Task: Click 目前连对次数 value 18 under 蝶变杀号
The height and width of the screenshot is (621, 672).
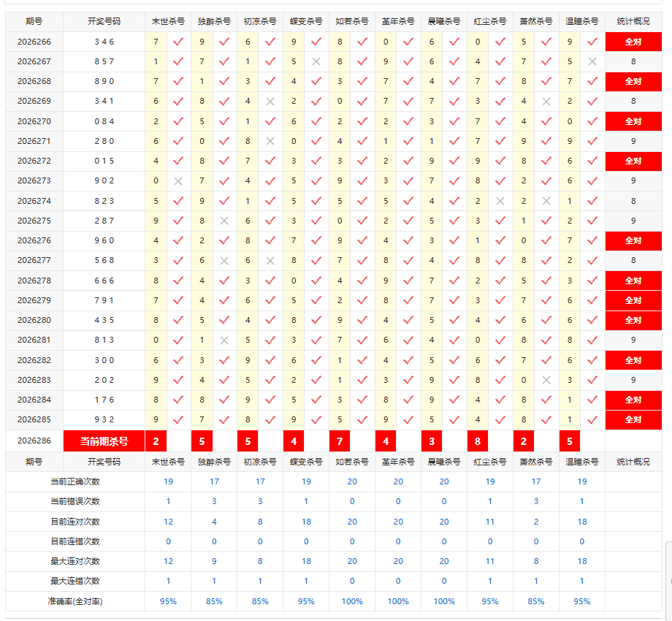Action: coord(306,522)
